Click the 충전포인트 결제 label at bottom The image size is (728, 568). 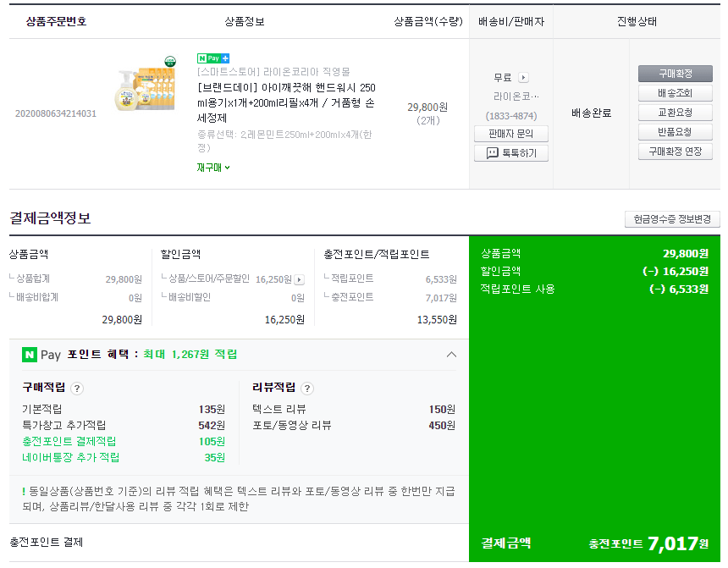point(47,543)
